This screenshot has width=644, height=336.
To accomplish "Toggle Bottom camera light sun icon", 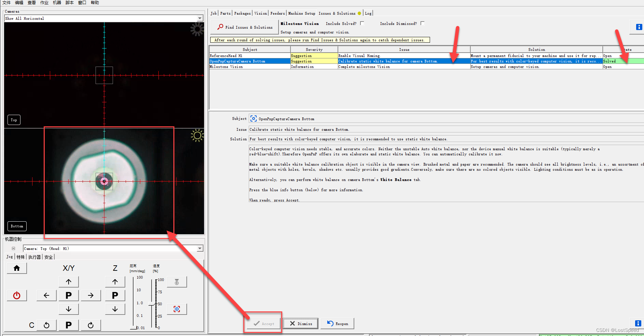I will (x=197, y=136).
